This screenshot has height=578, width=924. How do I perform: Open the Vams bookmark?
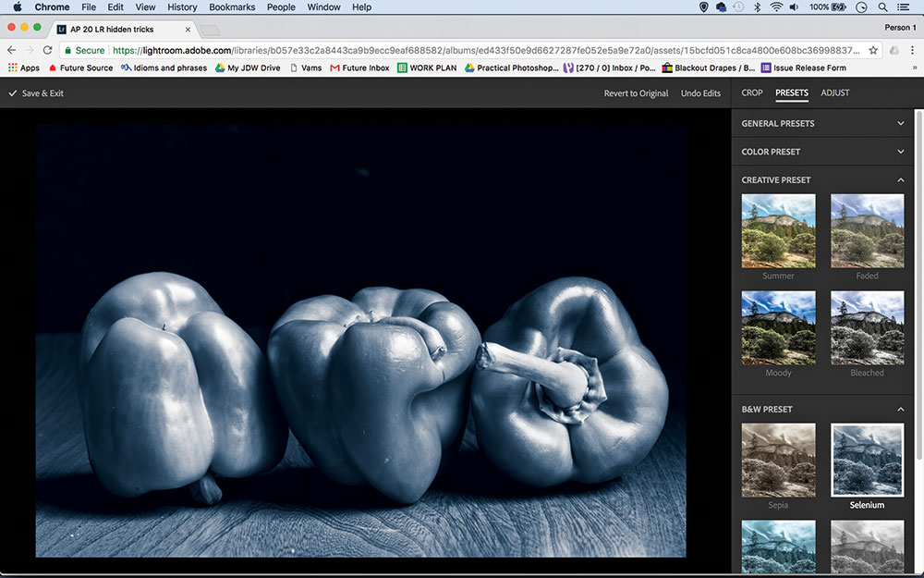click(305, 68)
